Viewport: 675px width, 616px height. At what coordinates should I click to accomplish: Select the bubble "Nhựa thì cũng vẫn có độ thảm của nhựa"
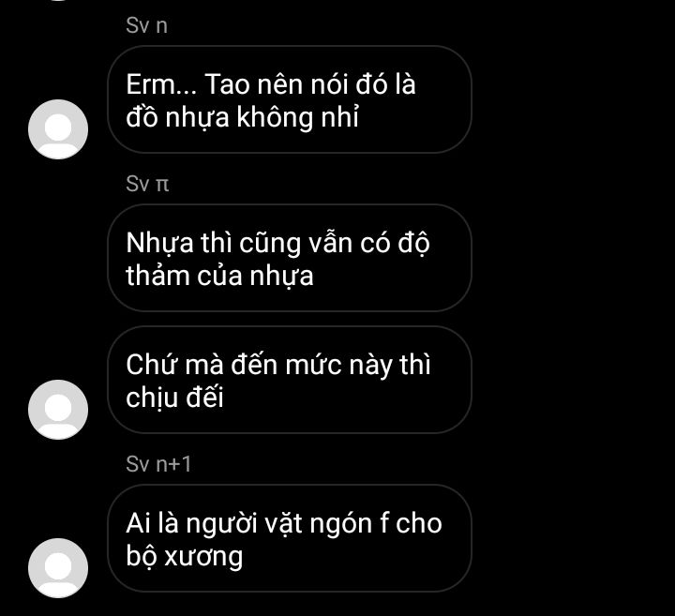(290, 258)
